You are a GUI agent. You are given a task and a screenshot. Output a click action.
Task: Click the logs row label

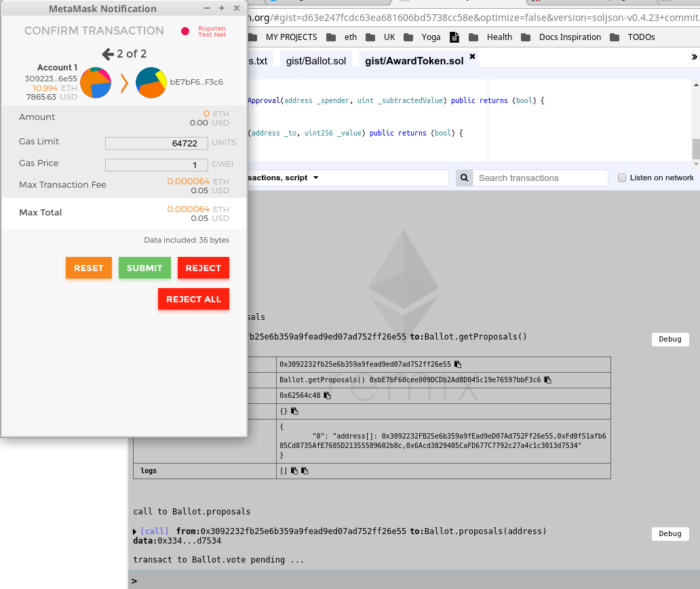[149, 471]
